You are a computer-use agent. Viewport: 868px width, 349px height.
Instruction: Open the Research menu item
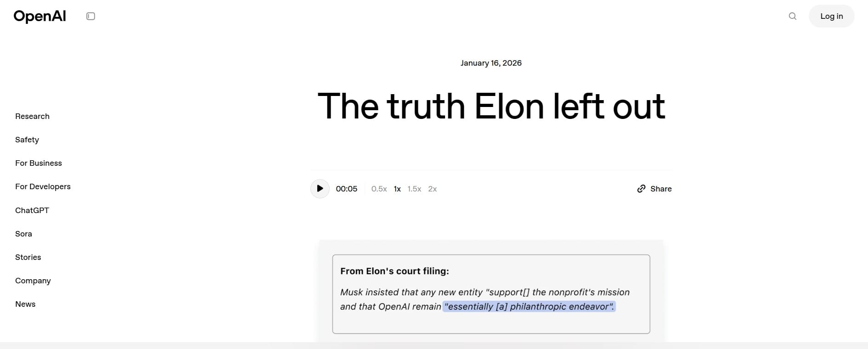(32, 116)
